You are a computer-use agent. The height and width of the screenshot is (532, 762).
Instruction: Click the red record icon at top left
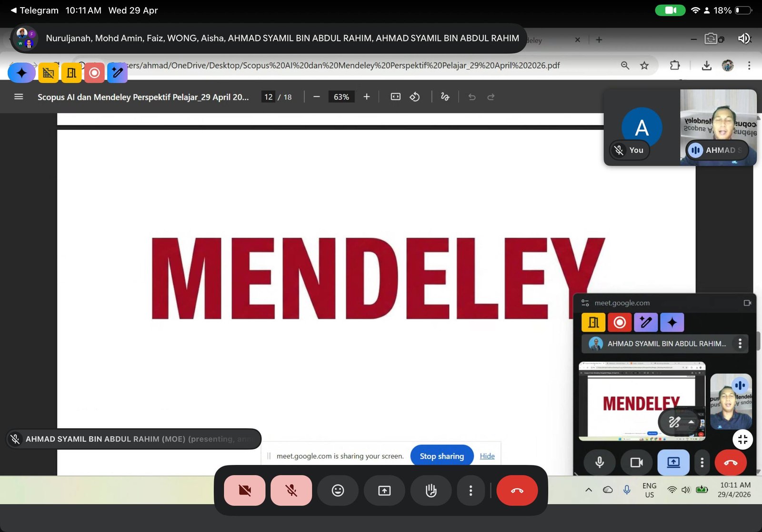pos(94,73)
